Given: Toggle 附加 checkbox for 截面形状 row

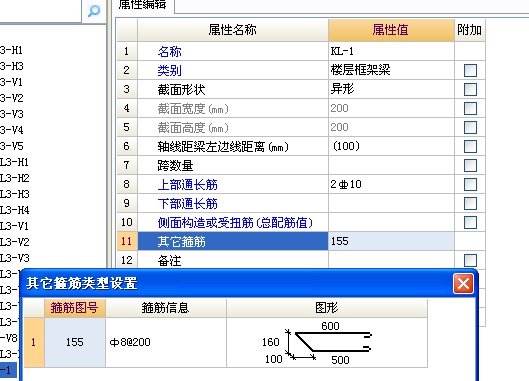Looking at the screenshot, I should click(470, 89).
